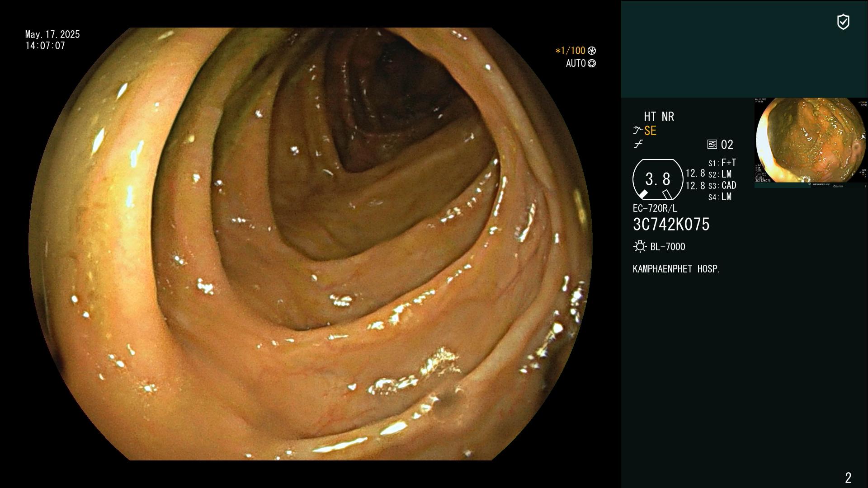Click the S2: LM switch assignment

pyautogui.click(x=720, y=174)
